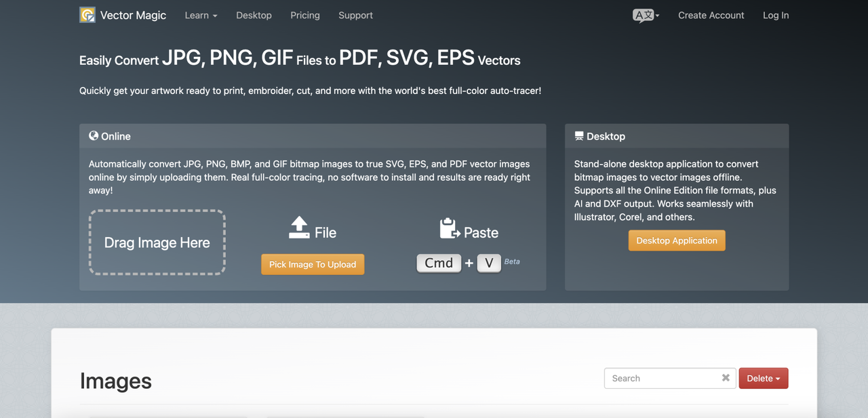The image size is (868, 418).
Task: Click the Online panel heading text
Action: click(x=116, y=136)
